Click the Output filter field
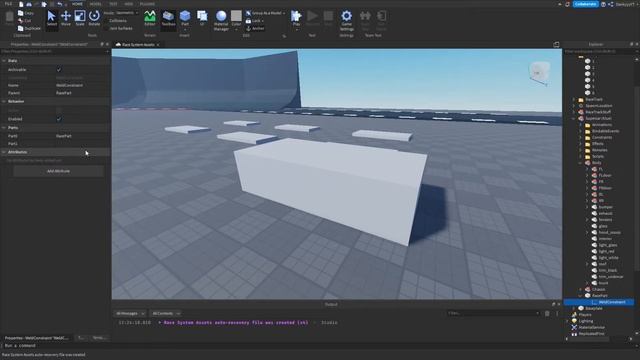The image size is (640, 360). pyautogui.click(x=493, y=313)
